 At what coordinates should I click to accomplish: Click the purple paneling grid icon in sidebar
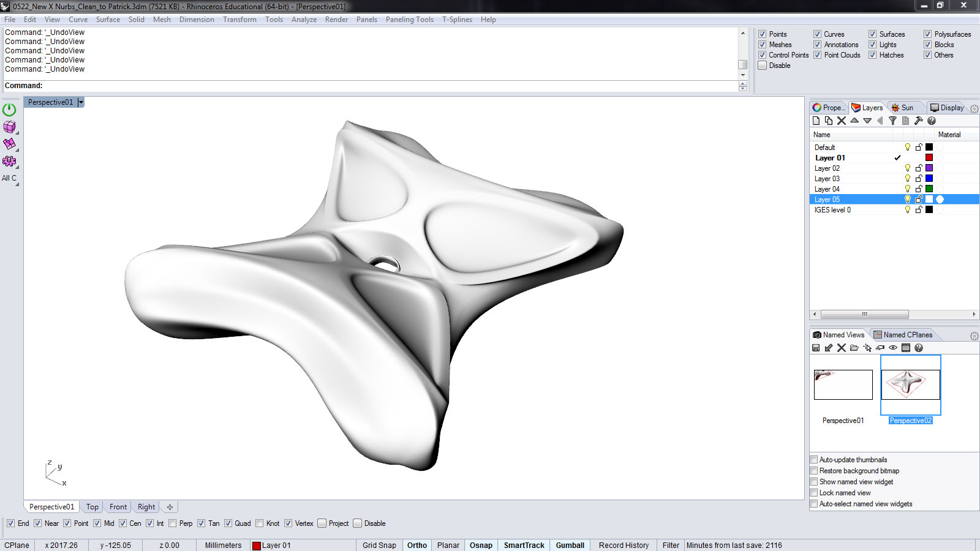point(9,144)
